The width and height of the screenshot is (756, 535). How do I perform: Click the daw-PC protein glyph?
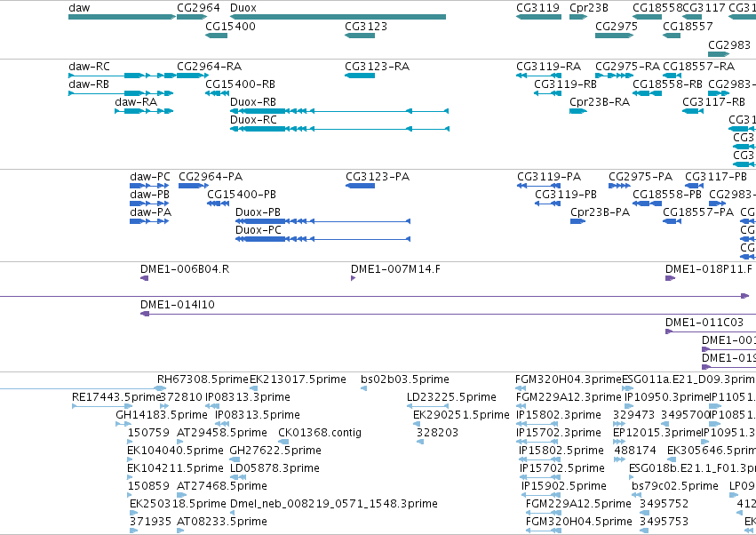point(149,186)
